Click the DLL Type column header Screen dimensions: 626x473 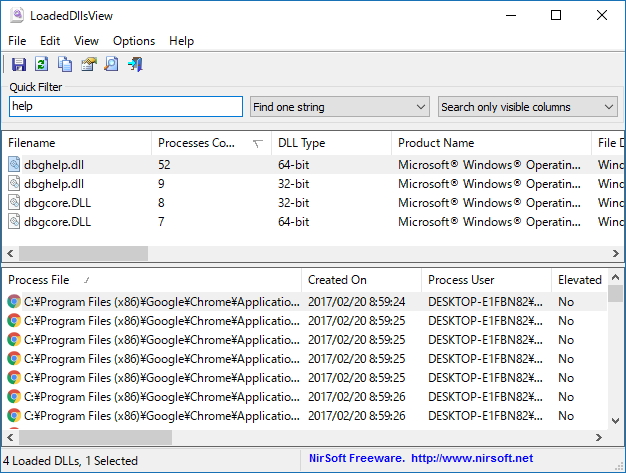click(301, 143)
